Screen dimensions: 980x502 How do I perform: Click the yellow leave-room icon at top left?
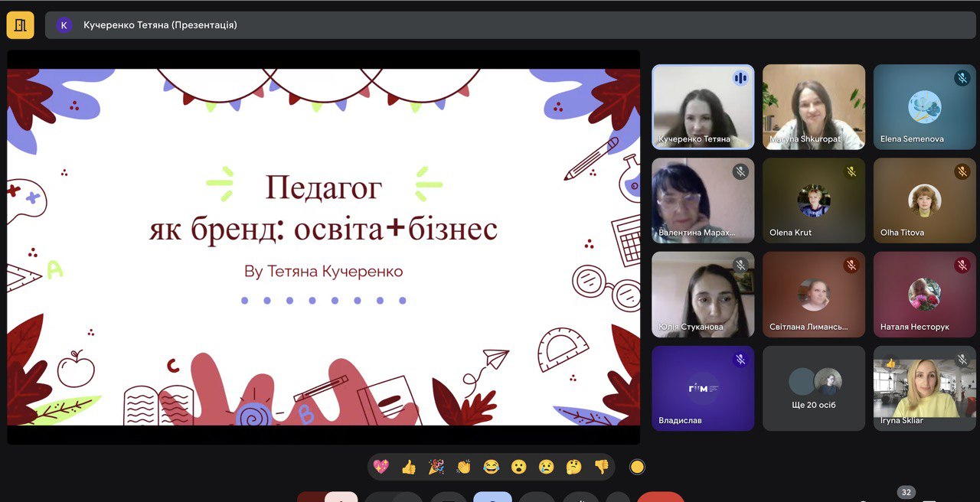(20, 24)
